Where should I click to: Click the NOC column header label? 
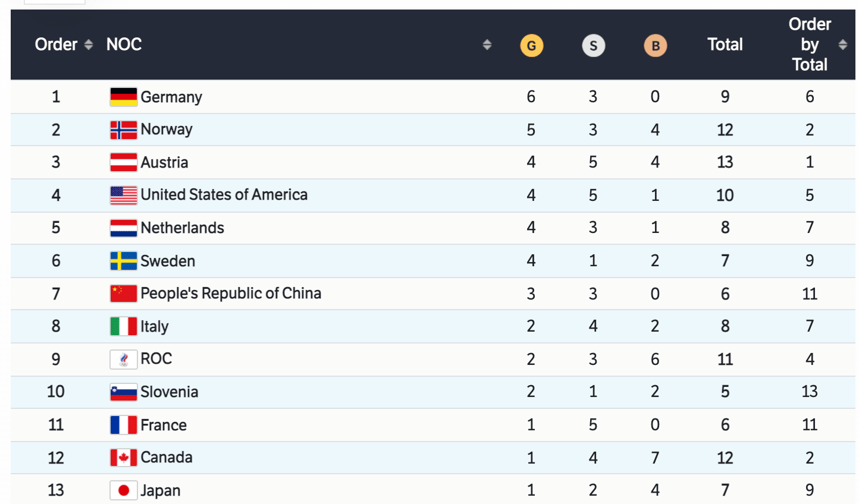(x=124, y=45)
